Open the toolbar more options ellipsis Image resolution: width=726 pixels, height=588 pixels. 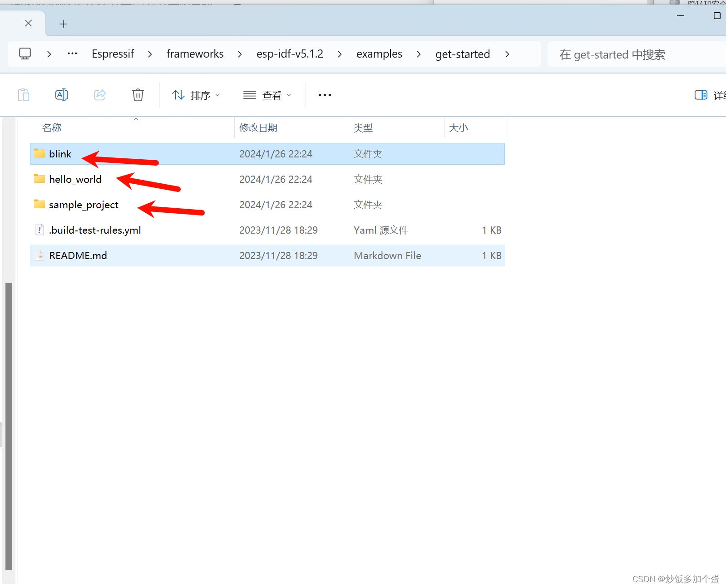325,95
